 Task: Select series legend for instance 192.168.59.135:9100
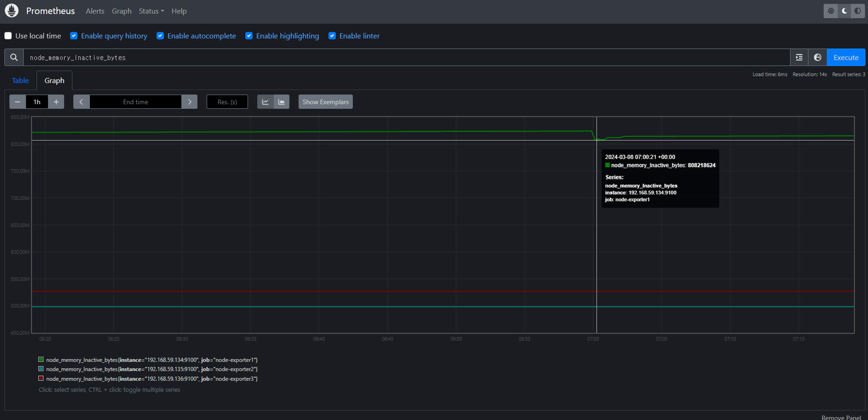coord(148,369)
